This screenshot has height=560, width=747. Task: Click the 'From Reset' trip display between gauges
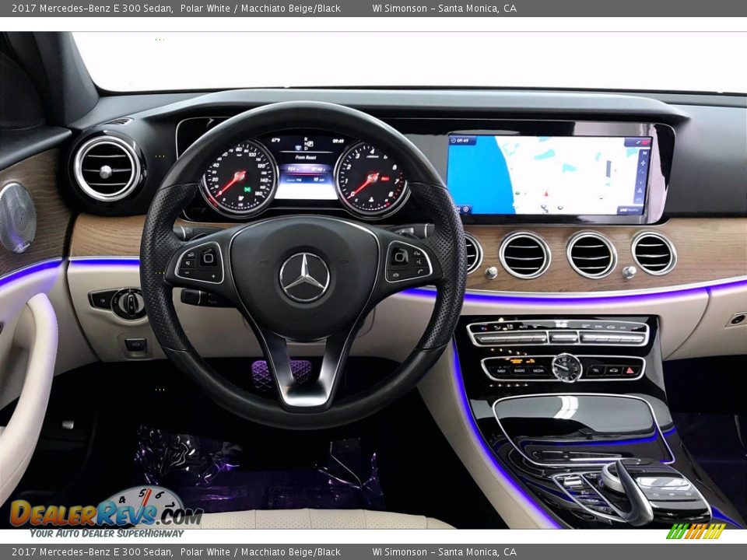[305, 157]
